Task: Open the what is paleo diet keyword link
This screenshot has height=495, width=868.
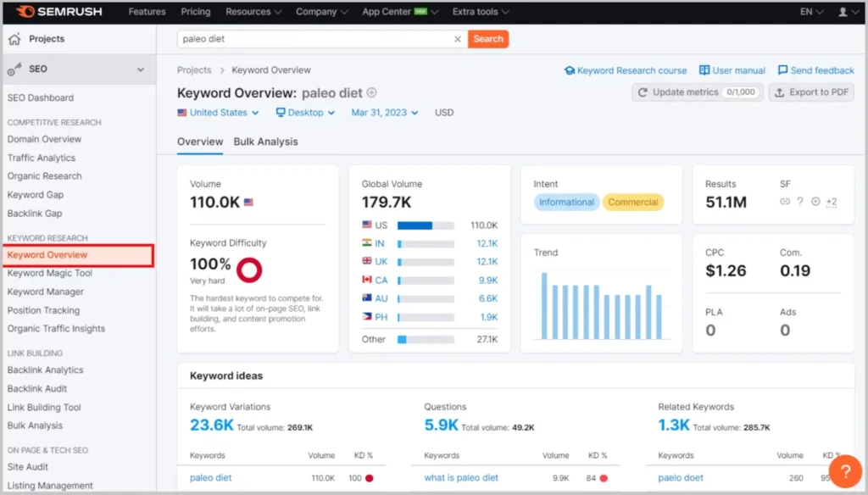Action: pyautogui.click(x=460, y=477)
